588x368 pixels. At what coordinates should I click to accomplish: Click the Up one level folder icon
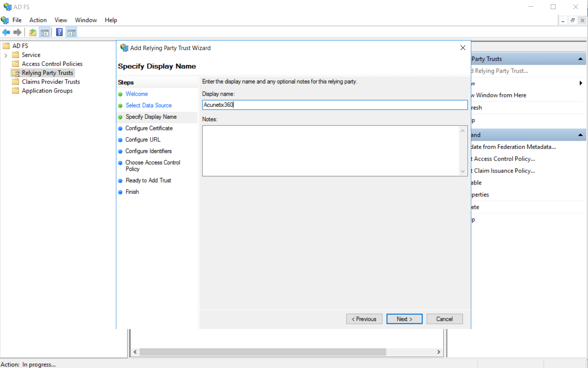click(33, 33)
